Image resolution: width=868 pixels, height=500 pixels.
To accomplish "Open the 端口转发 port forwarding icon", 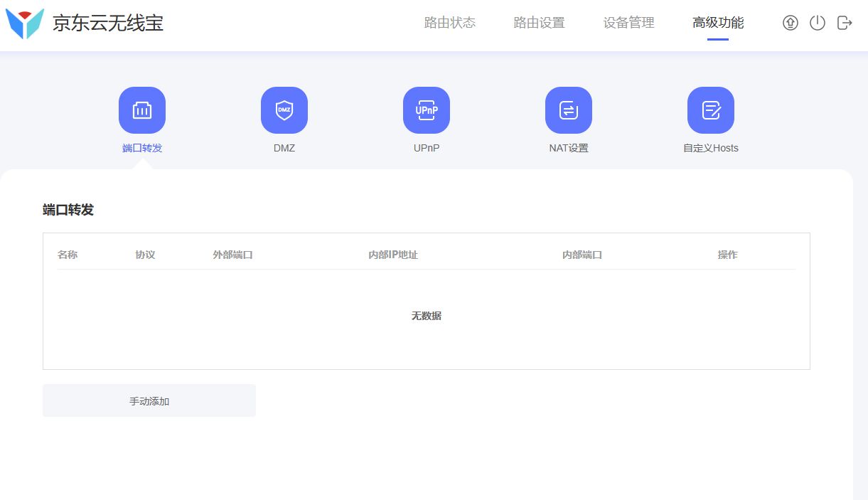I will click(x=142, y=110).
